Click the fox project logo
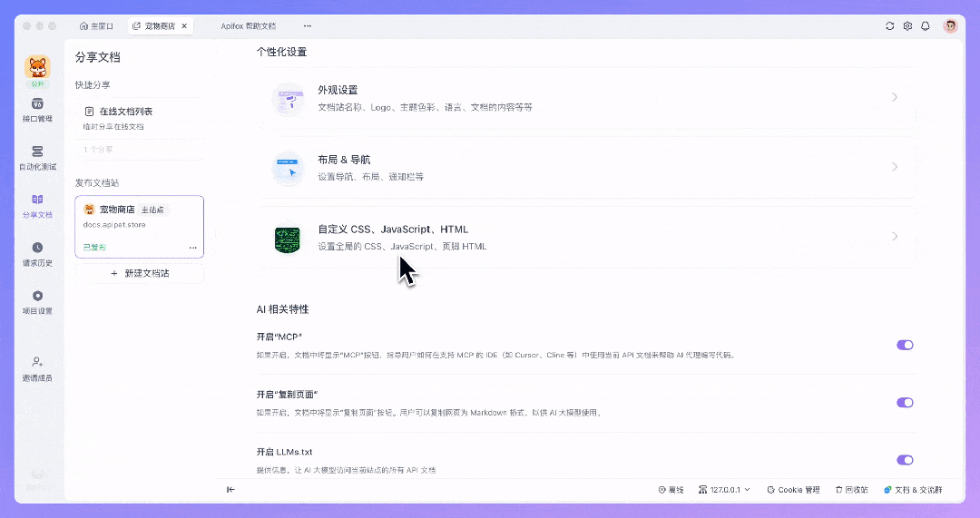The width and height of the screenshot is (980, 518). pos(37,67)
